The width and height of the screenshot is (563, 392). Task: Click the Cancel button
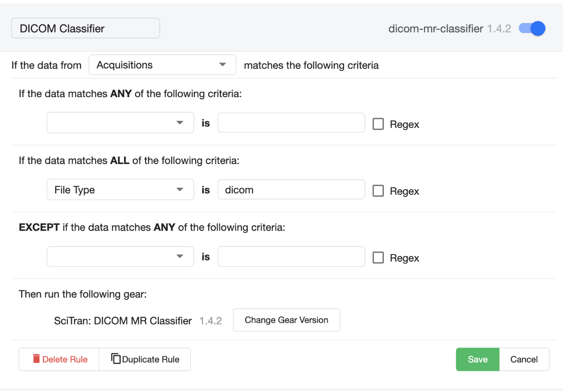tap(524, 359)
